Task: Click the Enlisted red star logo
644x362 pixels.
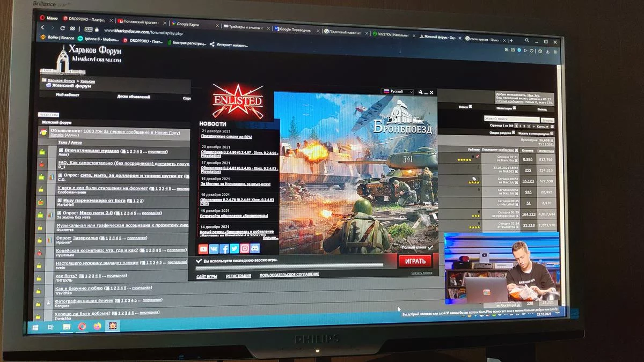Action: click(x=237, y=100)
